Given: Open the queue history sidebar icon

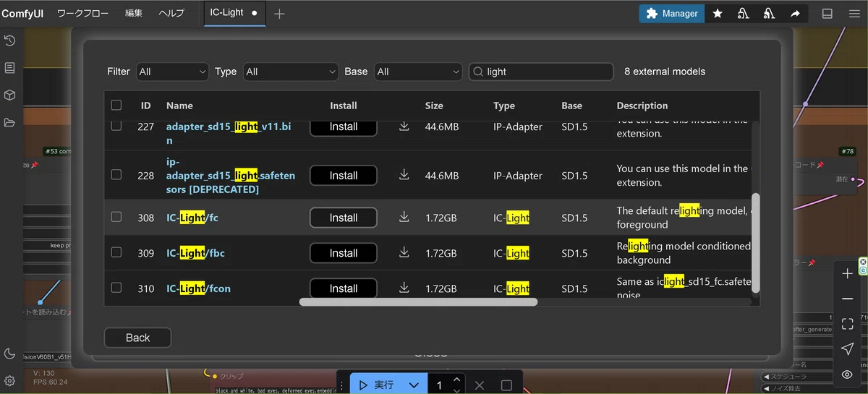Looking at the screenshot, I should tap(9, 40).
